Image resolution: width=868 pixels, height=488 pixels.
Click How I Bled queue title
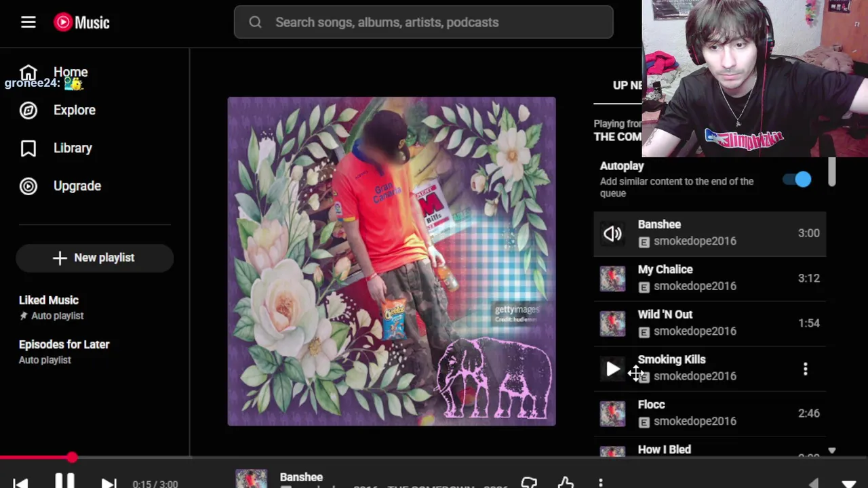point(665,449)
